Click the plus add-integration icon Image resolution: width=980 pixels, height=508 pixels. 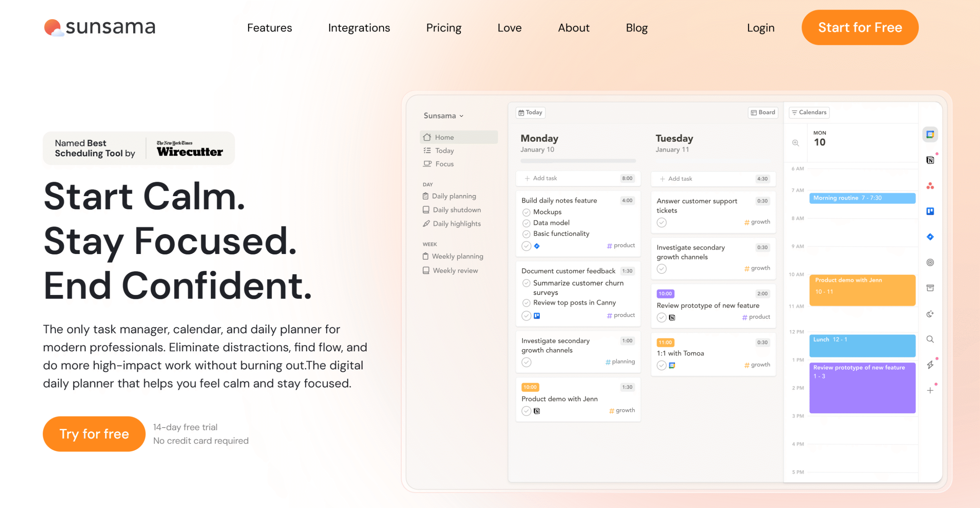(x=930, y=390)
